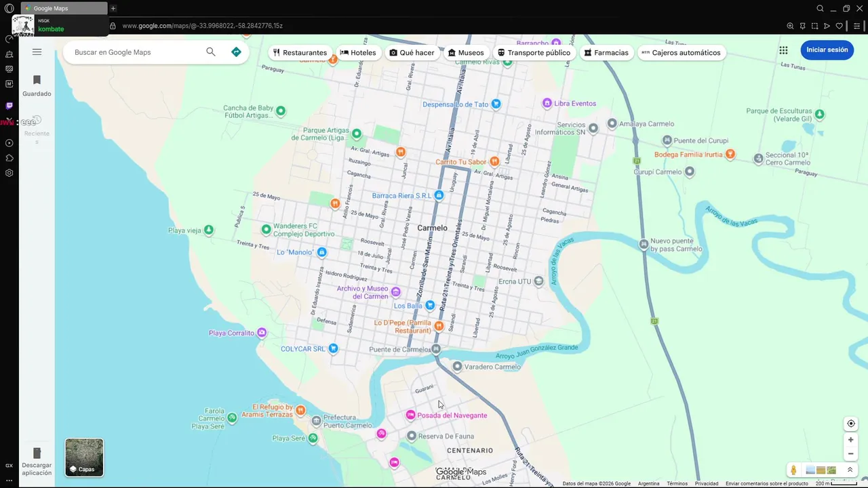This screenshot has width=868, height=488.
Task: Show my location button
Action: [x=851, y=424]
